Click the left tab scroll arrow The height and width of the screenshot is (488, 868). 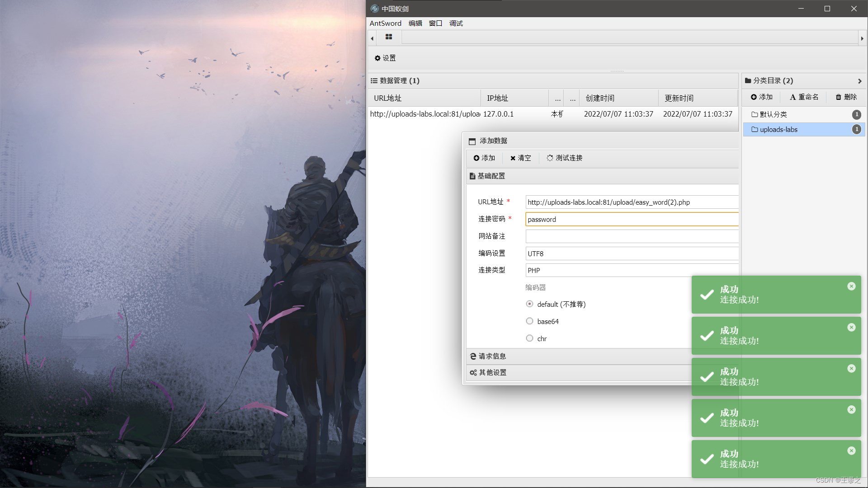[x=372, y=38]
